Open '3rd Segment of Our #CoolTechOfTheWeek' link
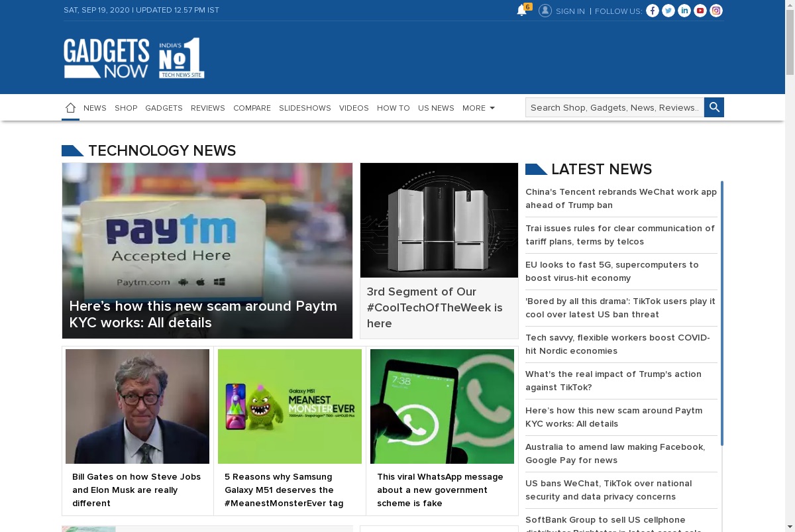Viewport: 795px width, 532px height. [435, 307]
